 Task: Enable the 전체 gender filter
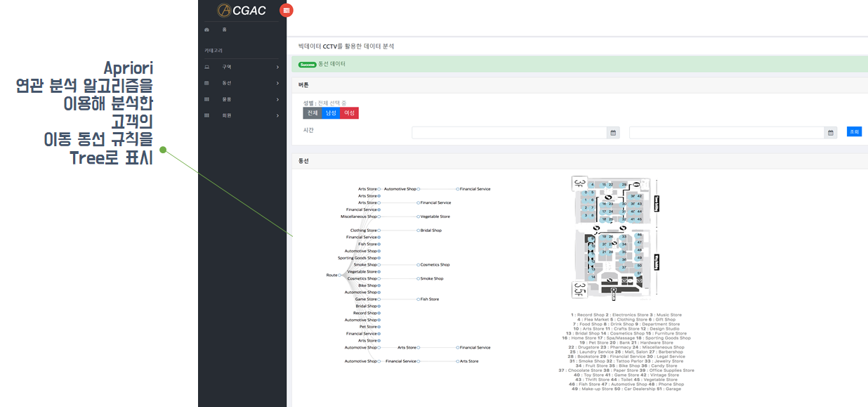click(312, 112)
